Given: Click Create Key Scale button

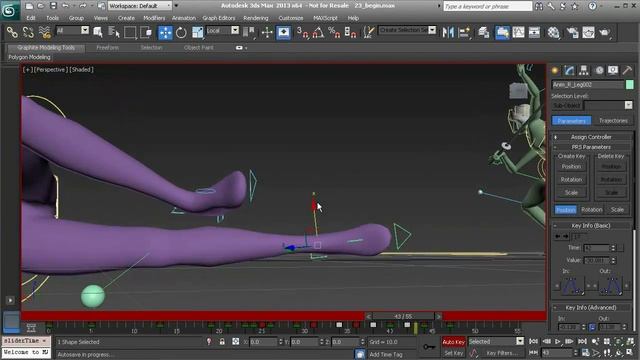Looking at the screenshot, I should [571, 193].
